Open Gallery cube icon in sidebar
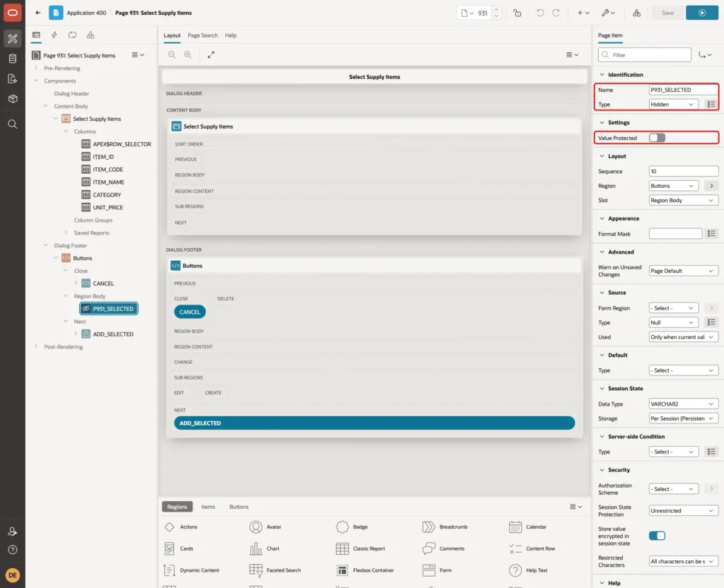The image size is (724, 588). [13, 99]
